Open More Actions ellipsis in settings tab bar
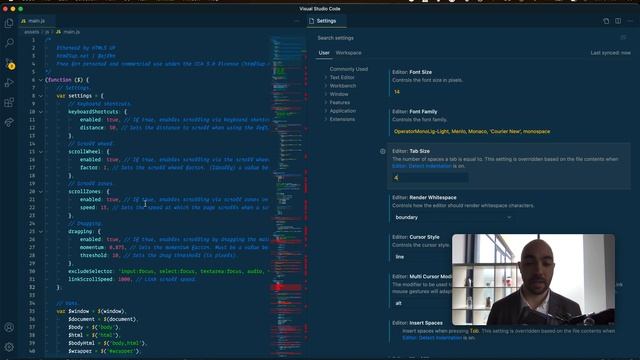640x360 pixels. tap(630, 21)
